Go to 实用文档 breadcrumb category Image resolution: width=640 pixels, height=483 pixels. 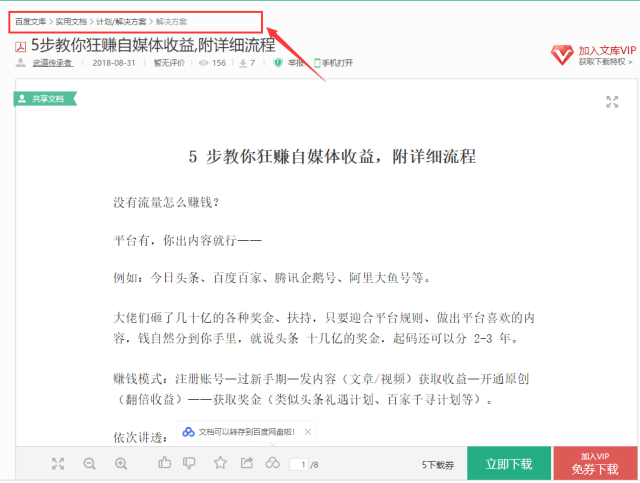(x=71, y=22)
